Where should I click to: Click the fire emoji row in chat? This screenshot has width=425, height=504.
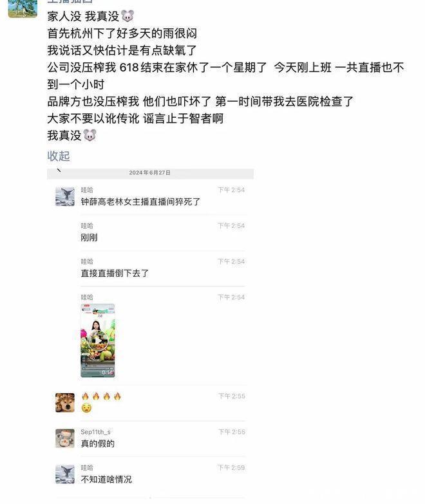(x=101, y=397)
